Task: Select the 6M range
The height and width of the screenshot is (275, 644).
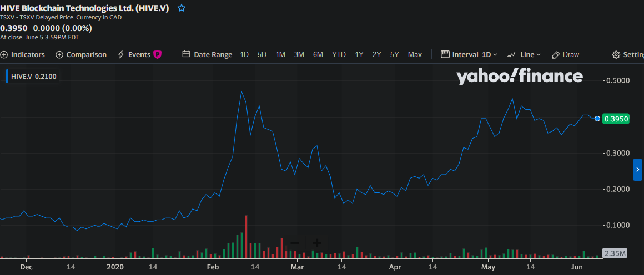Action: click(x=318, y=54)
